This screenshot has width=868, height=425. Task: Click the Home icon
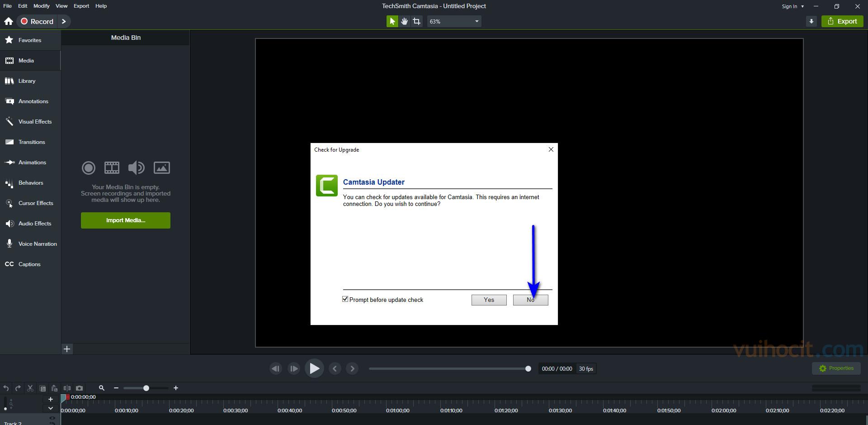point(9,21)
